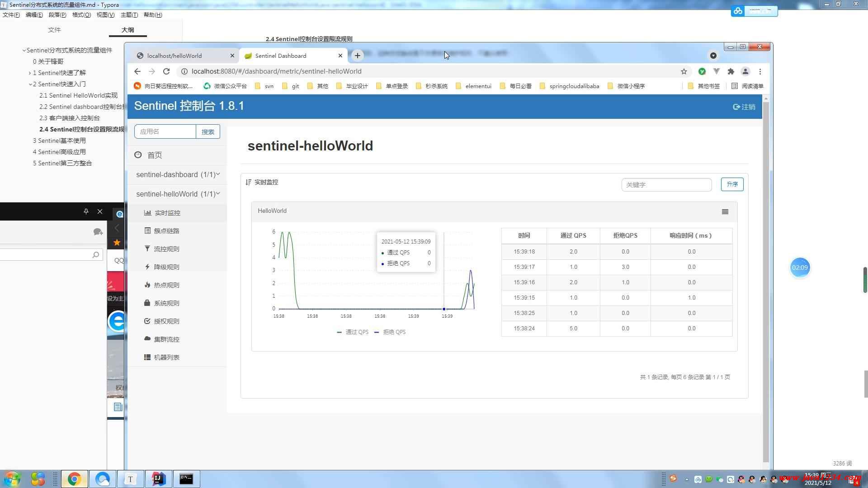Open svn bookmark folder
The height and width of the screenshot is (488, 868).
point(264,86)
